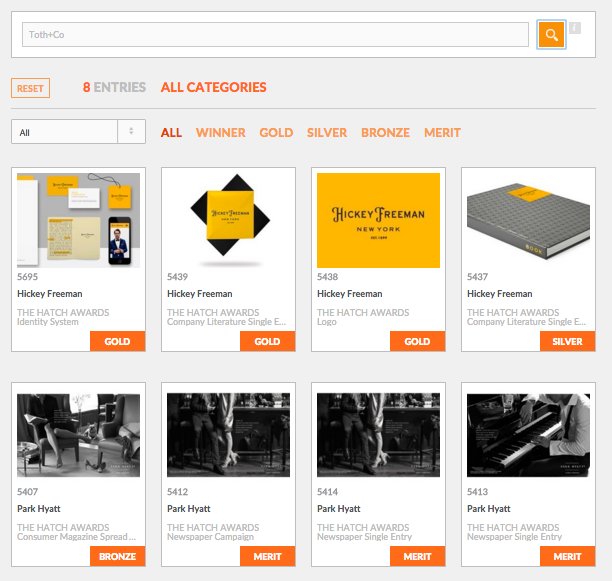The image size is (612, 581).
Task: Click the GOLD badge on entry 5439
Action: pos(267,341)
